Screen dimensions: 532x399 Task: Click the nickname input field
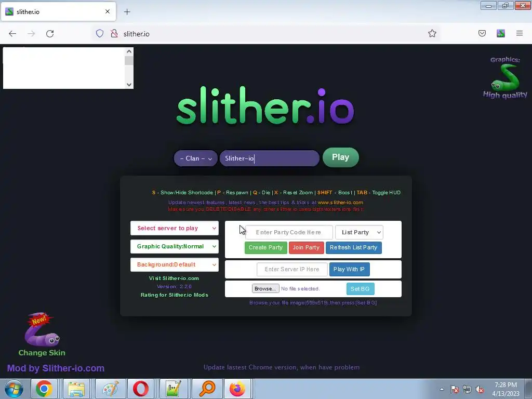point(270,158)
